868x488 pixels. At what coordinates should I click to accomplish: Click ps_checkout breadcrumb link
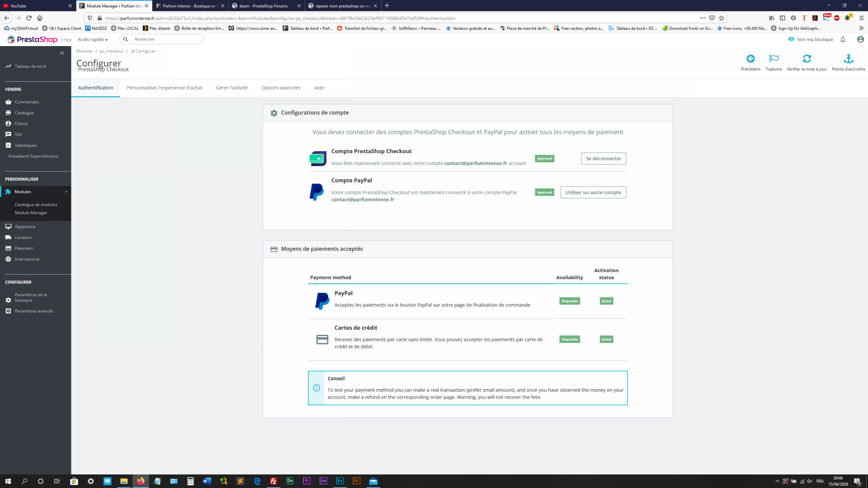click(x=111, y=51)
